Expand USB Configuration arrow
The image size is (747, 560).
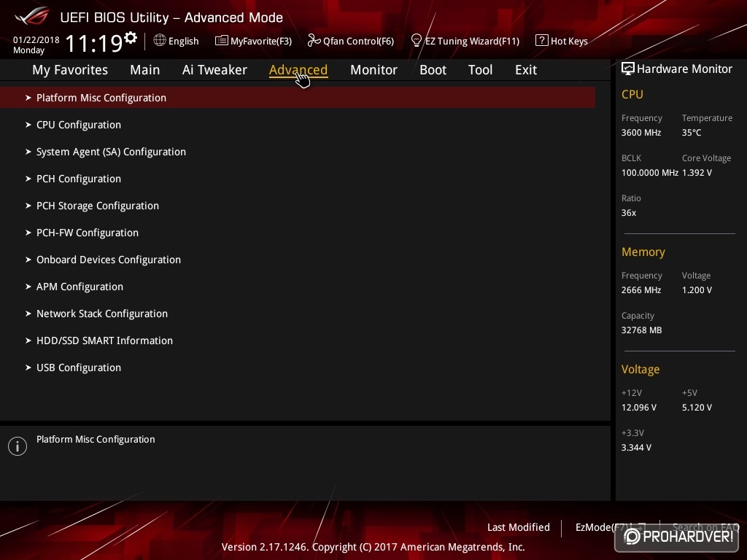[x=28, y=367]
